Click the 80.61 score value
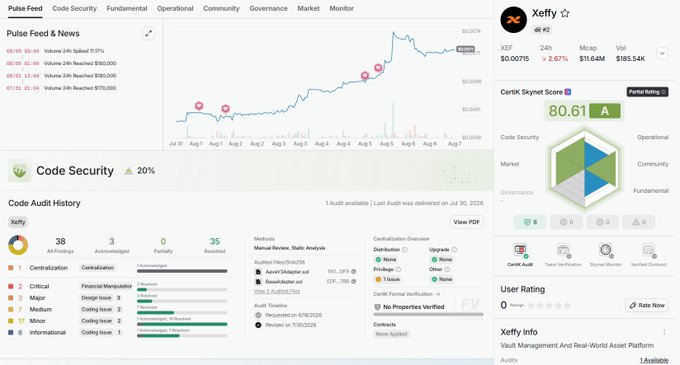This screenshot has height=365, width=680. pos(567,111)
